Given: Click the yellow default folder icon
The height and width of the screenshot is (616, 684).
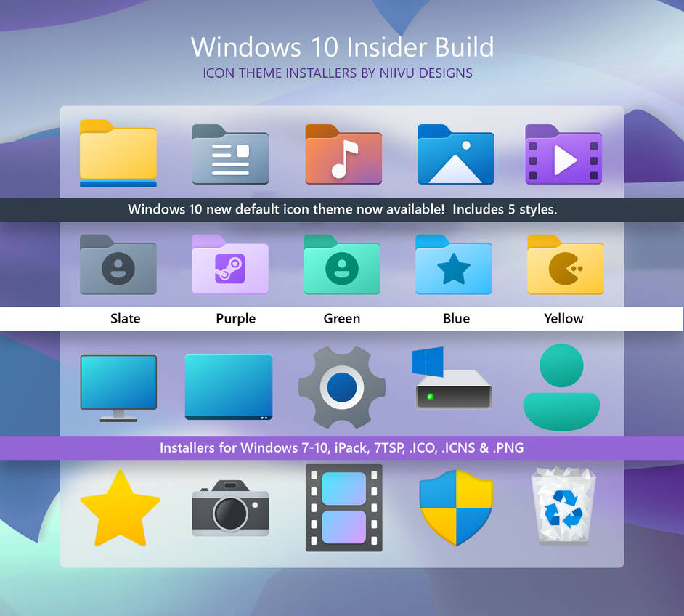Looking at the screenshot, I should (x=118, y=153).
